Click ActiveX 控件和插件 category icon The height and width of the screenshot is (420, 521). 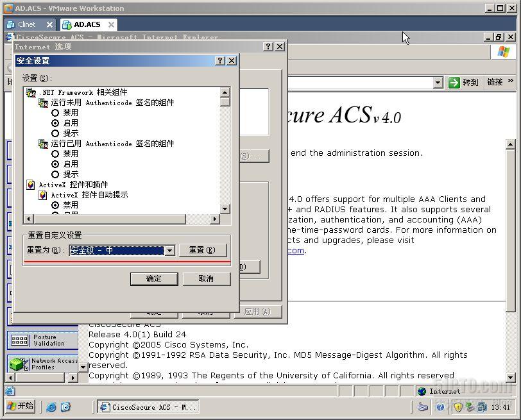pos(31,185)
